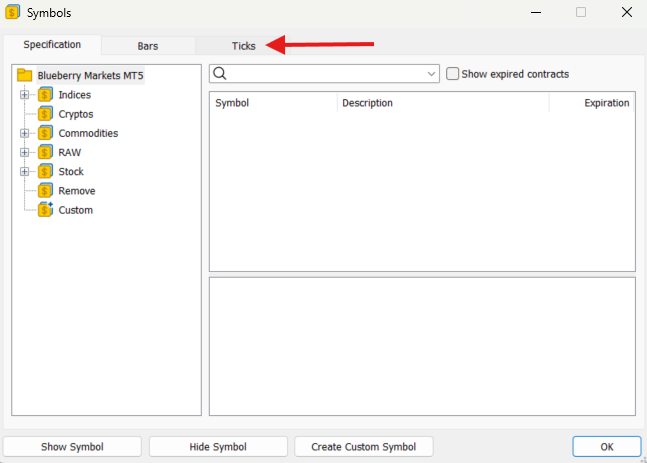Click the Remove group icon
This screenshot has width=647, height=463.
pyautogui.click(x=45, y=190)
